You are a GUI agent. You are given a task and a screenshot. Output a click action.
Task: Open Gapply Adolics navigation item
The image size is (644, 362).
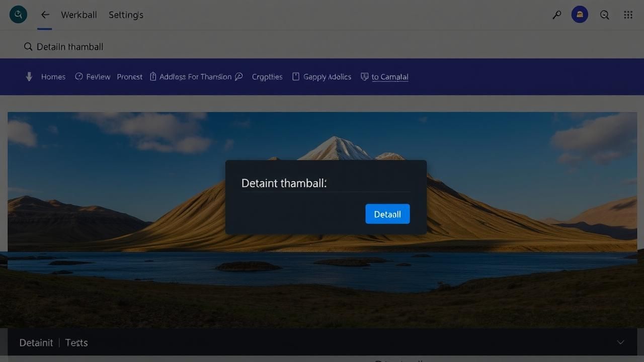[x=327, y=77]
